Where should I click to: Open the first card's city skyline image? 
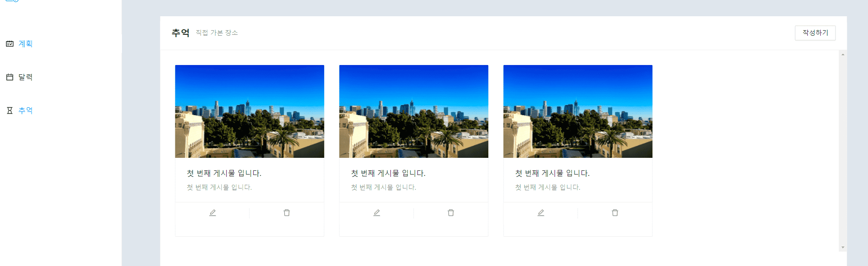click(x=249, y=111)
